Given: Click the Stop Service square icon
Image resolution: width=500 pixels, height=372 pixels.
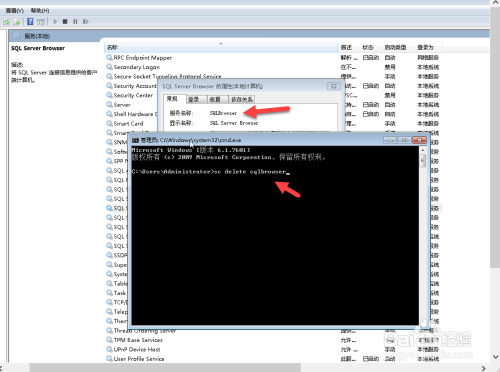Looking at the screenshot, I should point(65,22).
